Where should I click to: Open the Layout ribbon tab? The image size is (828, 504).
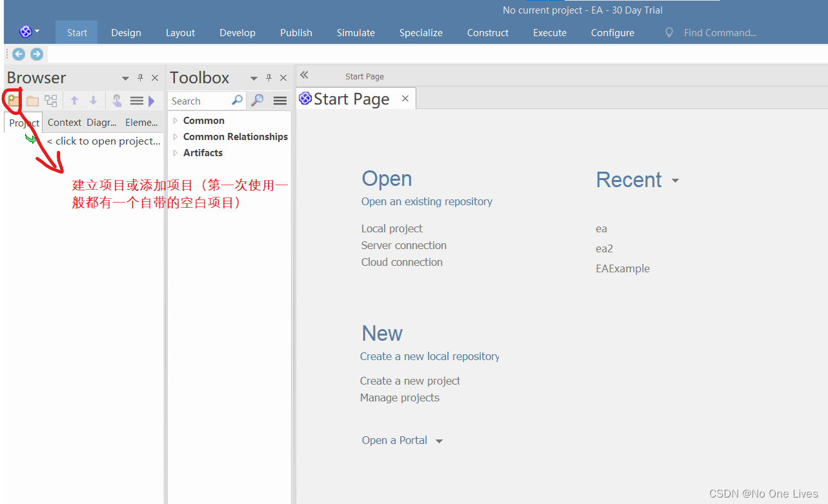[180, 32]
